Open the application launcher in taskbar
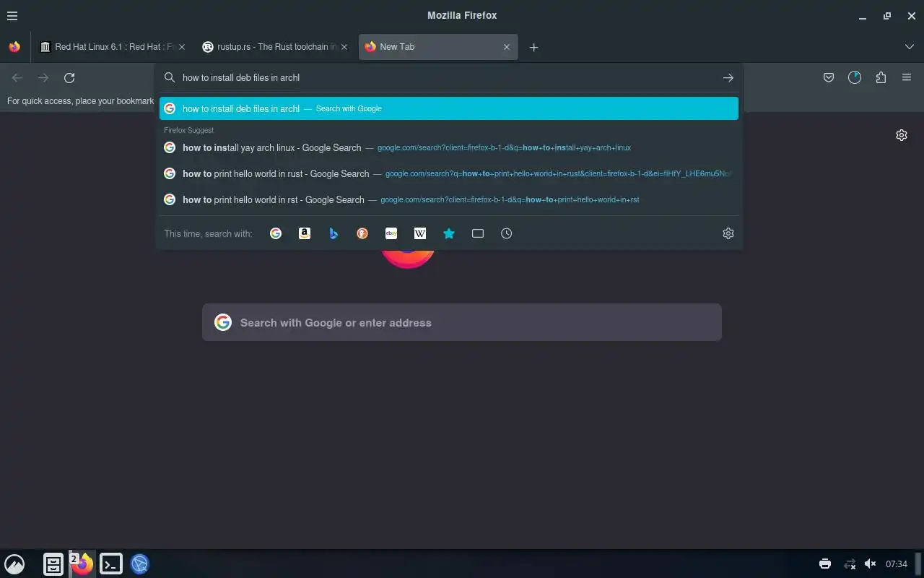924x578 pixels. pyautogui.click(x=14, y=564)
